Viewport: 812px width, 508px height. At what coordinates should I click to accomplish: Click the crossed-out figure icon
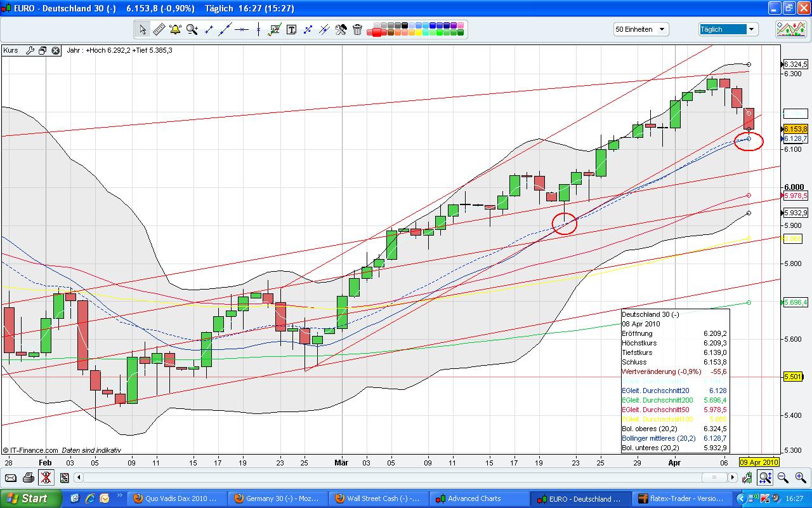coord(46,478)
